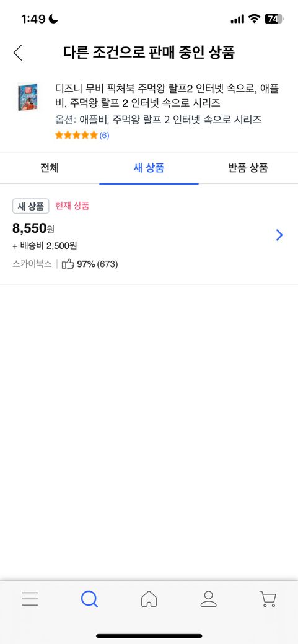Tap the thumbs-up seller rating icon
298x644 pixels.
(68, 264)
